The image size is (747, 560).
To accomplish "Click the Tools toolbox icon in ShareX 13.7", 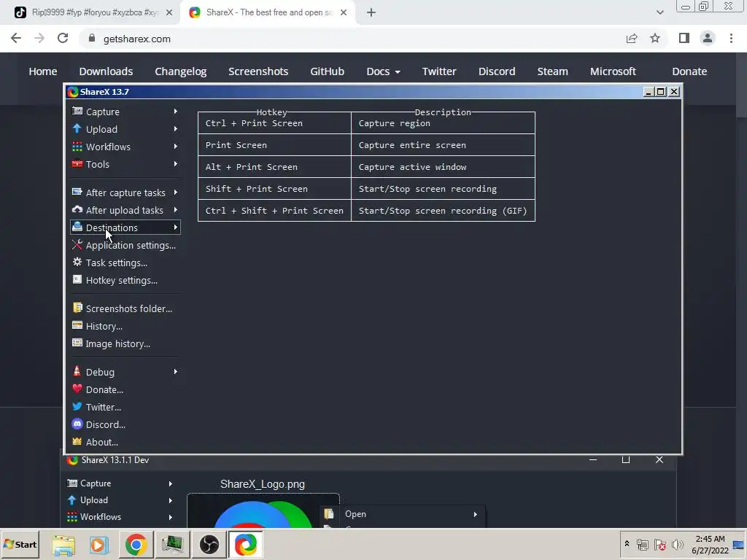I will (x=77, y=164).
